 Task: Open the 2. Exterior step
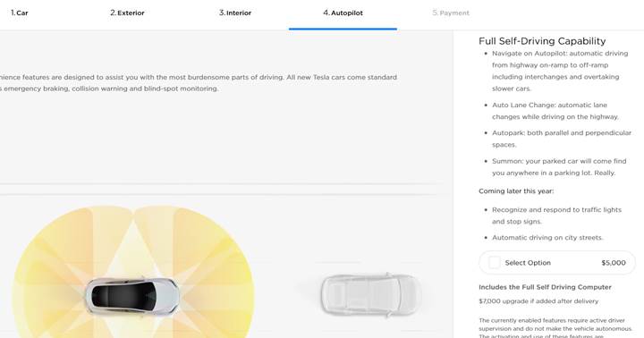click(x=127, y=13)
